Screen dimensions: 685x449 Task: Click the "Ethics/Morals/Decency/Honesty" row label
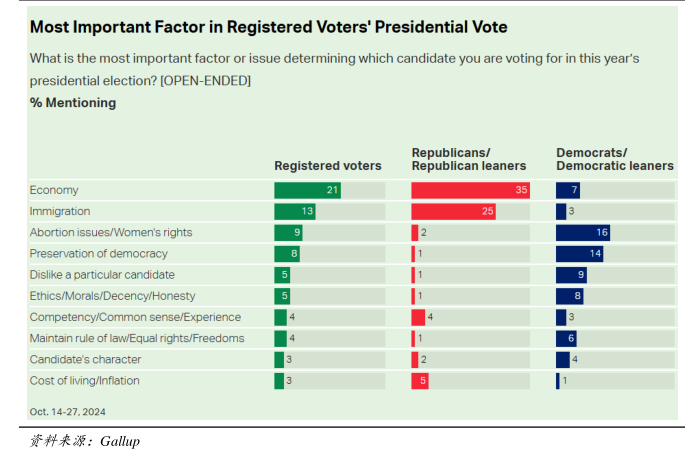coord(112,296)
